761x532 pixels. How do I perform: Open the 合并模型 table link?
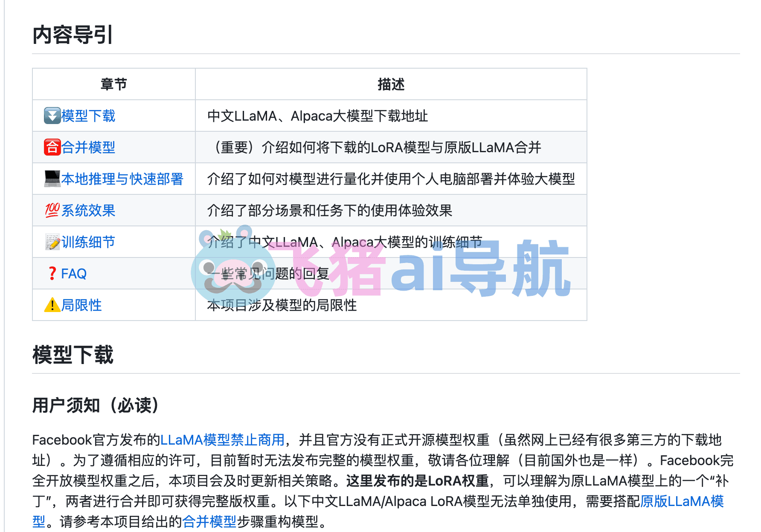click(88, 147)
